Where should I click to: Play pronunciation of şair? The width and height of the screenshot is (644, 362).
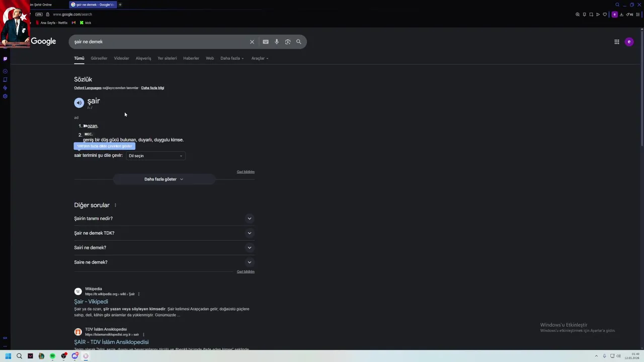79,103
